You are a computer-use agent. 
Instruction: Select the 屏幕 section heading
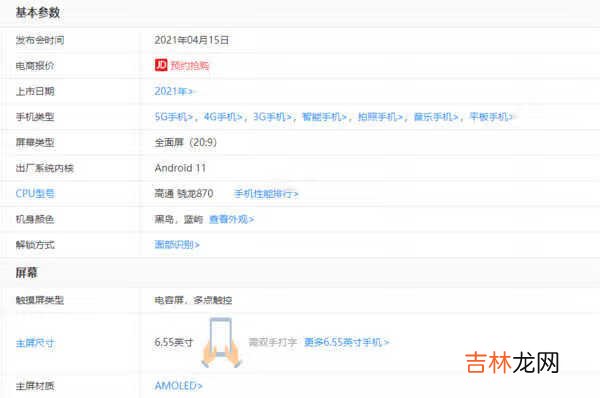click(26, 273)
